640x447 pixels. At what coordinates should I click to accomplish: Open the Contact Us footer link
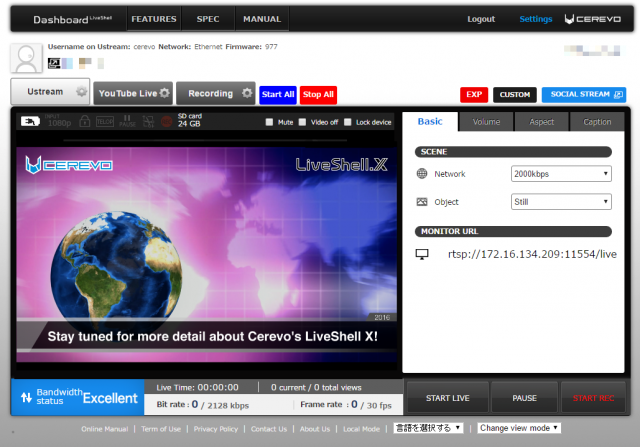(x=269, y=429)
